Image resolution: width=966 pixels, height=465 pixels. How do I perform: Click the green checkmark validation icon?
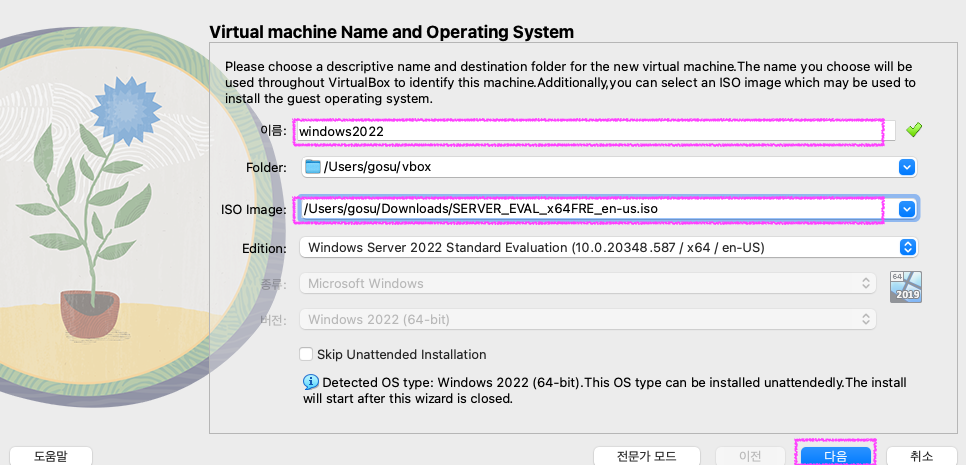914,130
